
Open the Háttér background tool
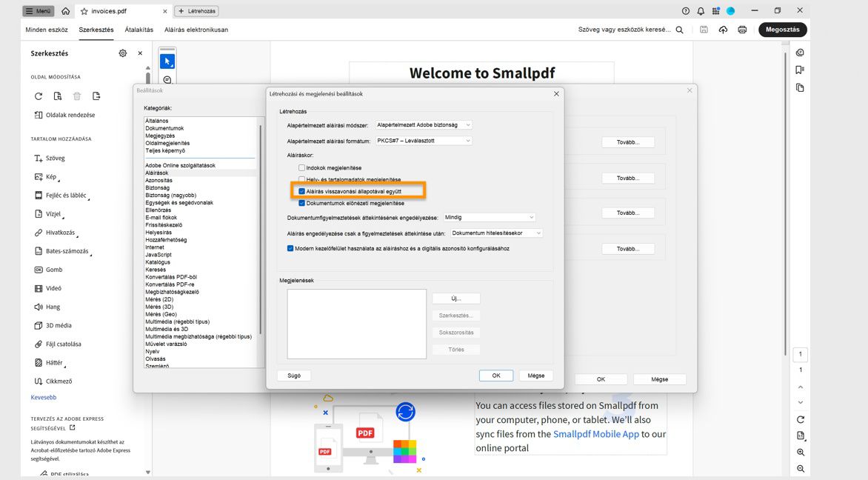point(49,363)
